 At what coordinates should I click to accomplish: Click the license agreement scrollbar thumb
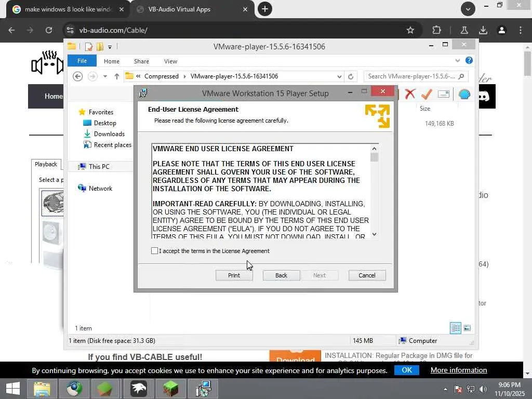click(374, 157)
